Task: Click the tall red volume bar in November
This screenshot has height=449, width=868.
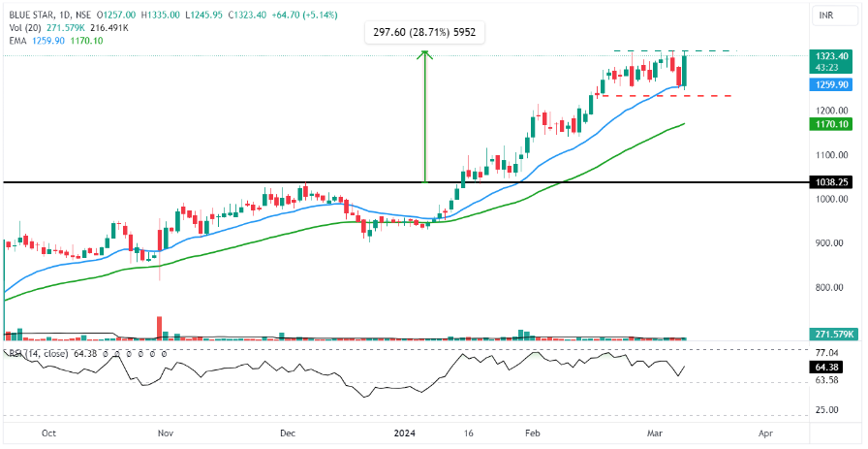Action: pyautogui.click(x=159, y=327)
